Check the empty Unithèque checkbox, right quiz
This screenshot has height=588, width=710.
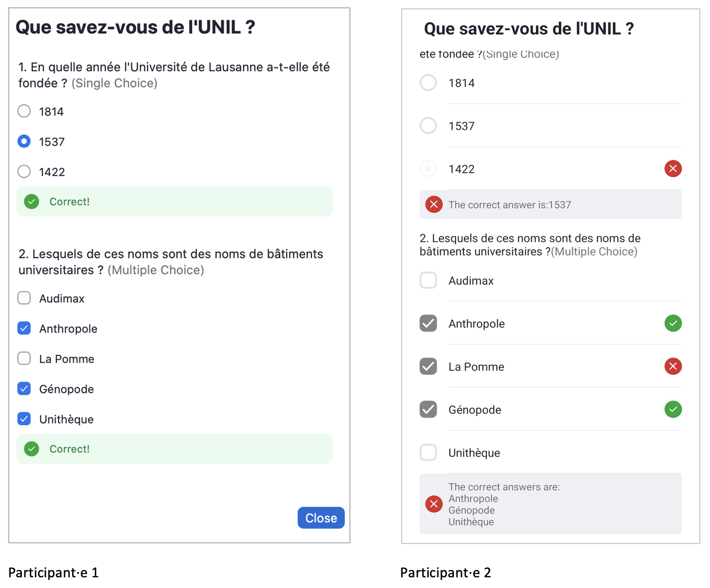pos(428,452)
